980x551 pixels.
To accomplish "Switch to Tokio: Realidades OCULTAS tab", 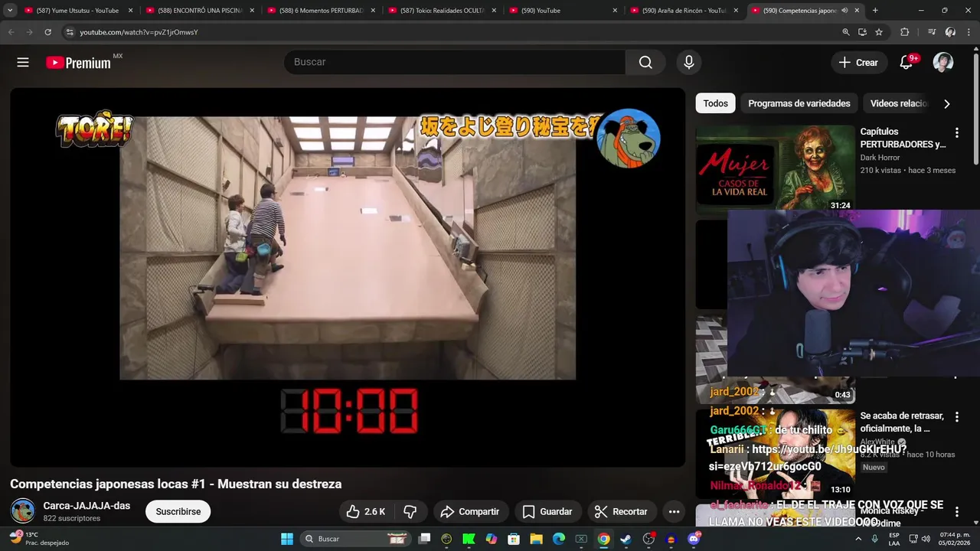I will [x=442, y=11].
